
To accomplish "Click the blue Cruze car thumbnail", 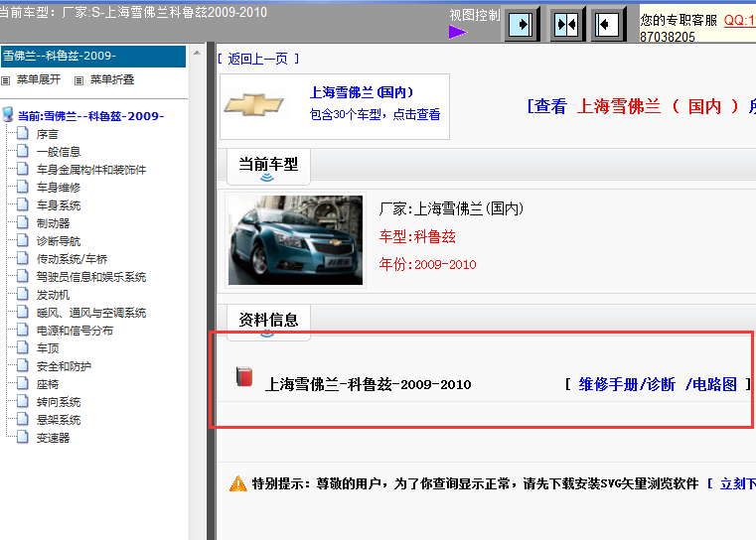I will 296,240.
